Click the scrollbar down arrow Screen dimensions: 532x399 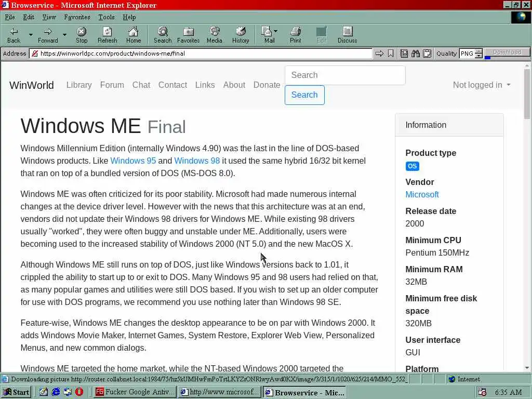pyautogui.click(x=527, y=368)
